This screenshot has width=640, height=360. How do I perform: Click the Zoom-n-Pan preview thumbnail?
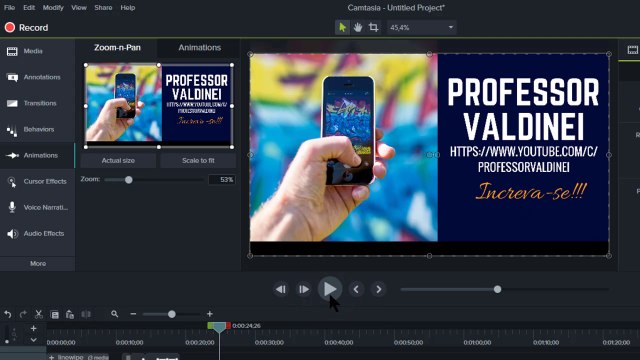(159, 105)
